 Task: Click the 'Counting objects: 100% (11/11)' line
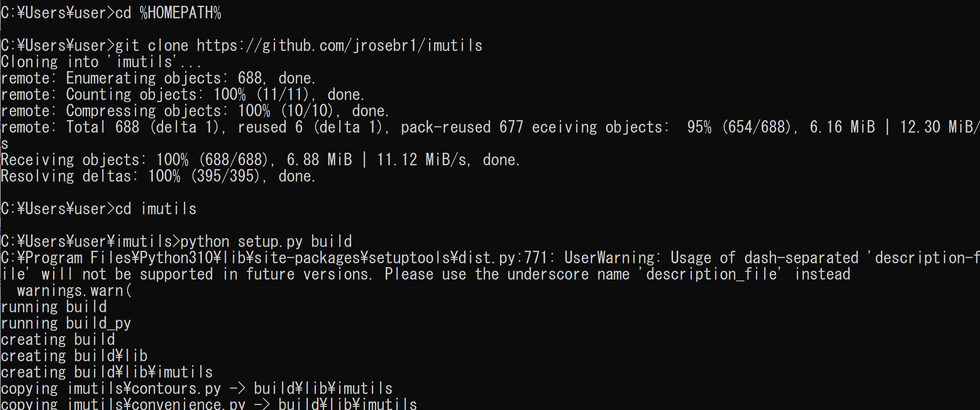click(x=183, y=95)
